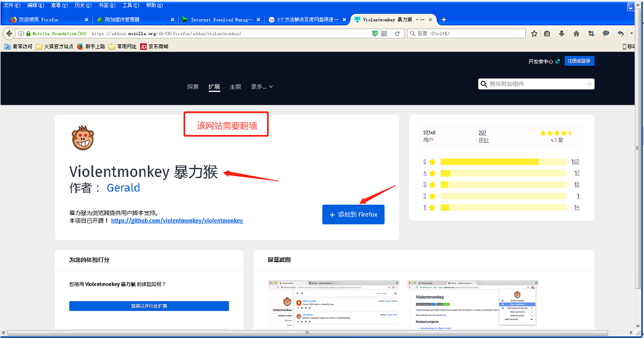Click the 注册或登录 button
This screenshot has height=338, width=644.
579,61
